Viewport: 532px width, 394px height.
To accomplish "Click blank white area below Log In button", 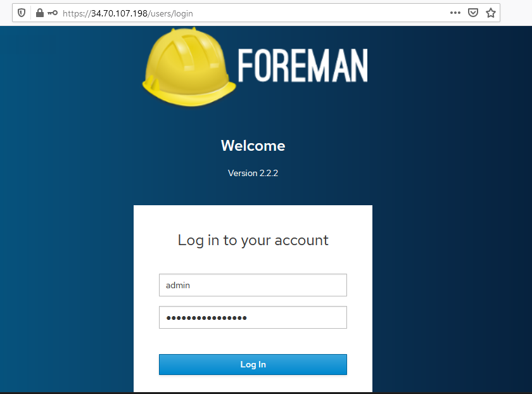I will click(253, 384).
